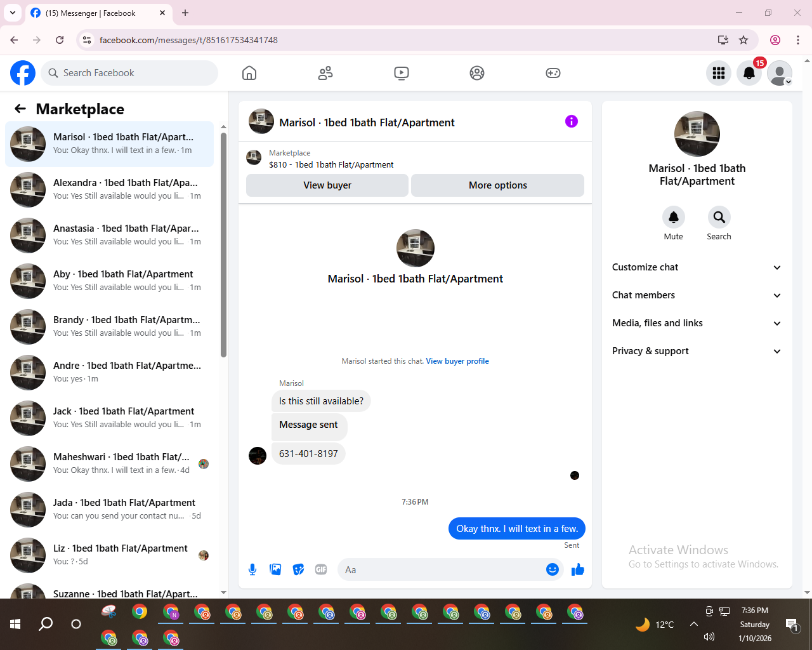812x650 pixels.
Task: Open the Facebook logo home link
Action: [x=23, y=73]
